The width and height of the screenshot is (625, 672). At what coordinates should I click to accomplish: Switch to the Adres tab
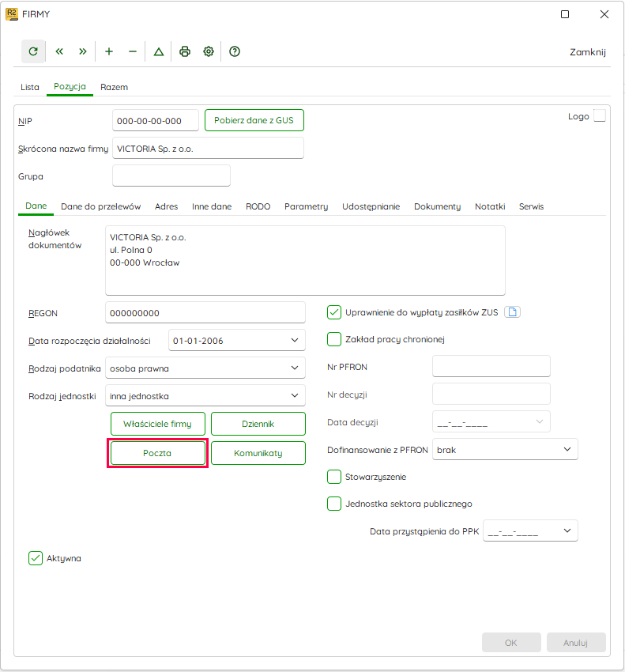point(166,206)
